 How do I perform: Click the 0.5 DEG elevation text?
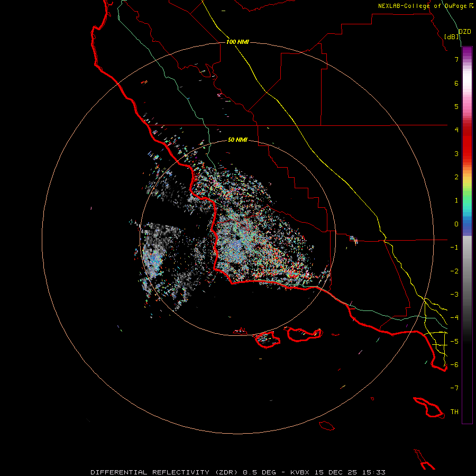coord(260,472)
